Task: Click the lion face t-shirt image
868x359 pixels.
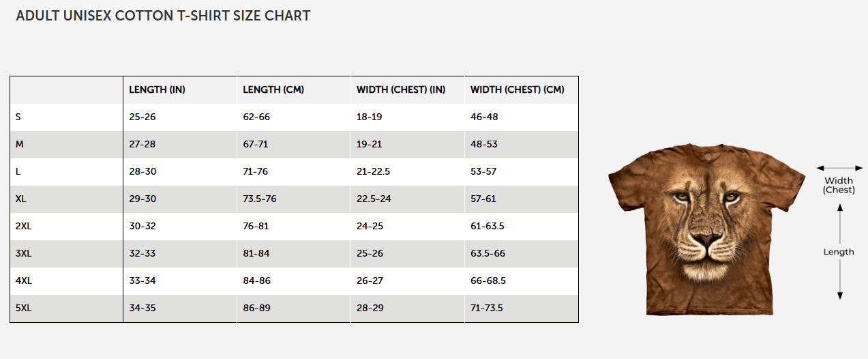Action: pos(706,229)
